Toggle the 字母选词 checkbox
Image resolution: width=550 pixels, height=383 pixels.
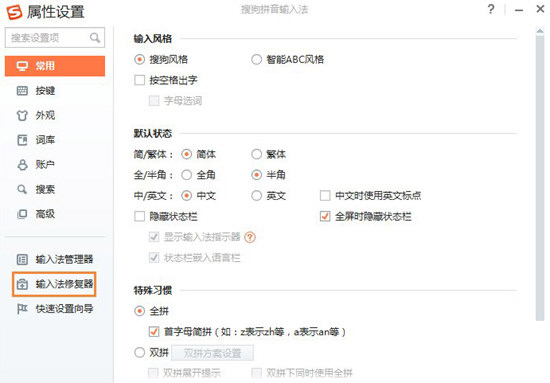(154, 101)
